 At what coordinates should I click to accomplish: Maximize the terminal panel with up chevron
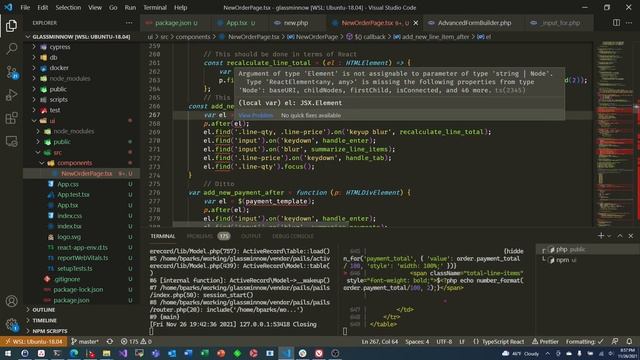tap(620, 236)
